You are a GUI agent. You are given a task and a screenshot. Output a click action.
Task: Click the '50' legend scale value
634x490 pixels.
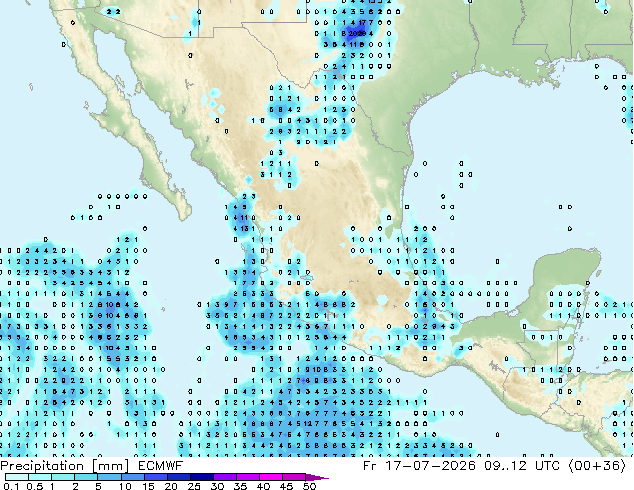click(x=309, y=486)
